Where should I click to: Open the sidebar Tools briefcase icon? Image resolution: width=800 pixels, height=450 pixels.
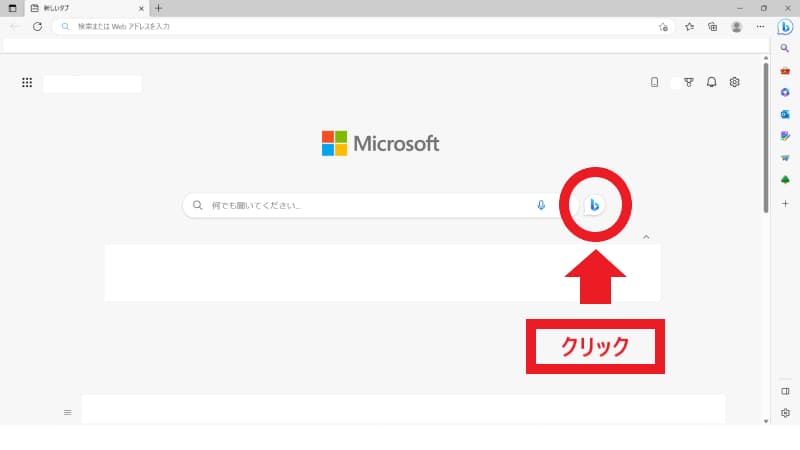[785, 71]
